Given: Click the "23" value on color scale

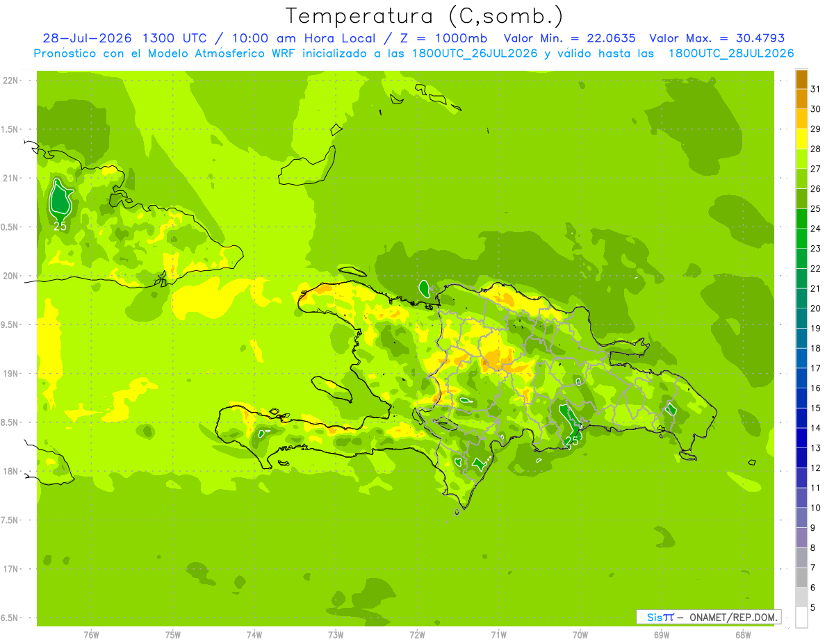Looking at the screenshot, I should pos(816,248).
